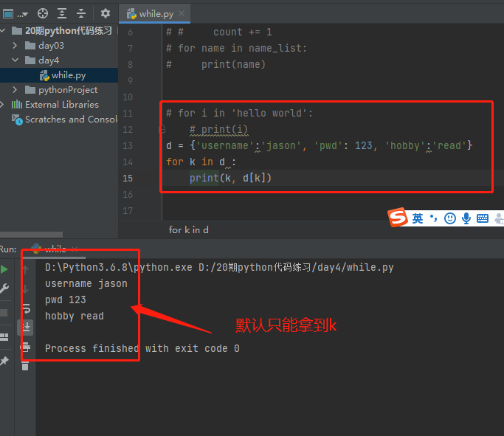This screenshot has width=504, height=436.
Task: Click the fold marker on line 12
Action: (162, 129)
